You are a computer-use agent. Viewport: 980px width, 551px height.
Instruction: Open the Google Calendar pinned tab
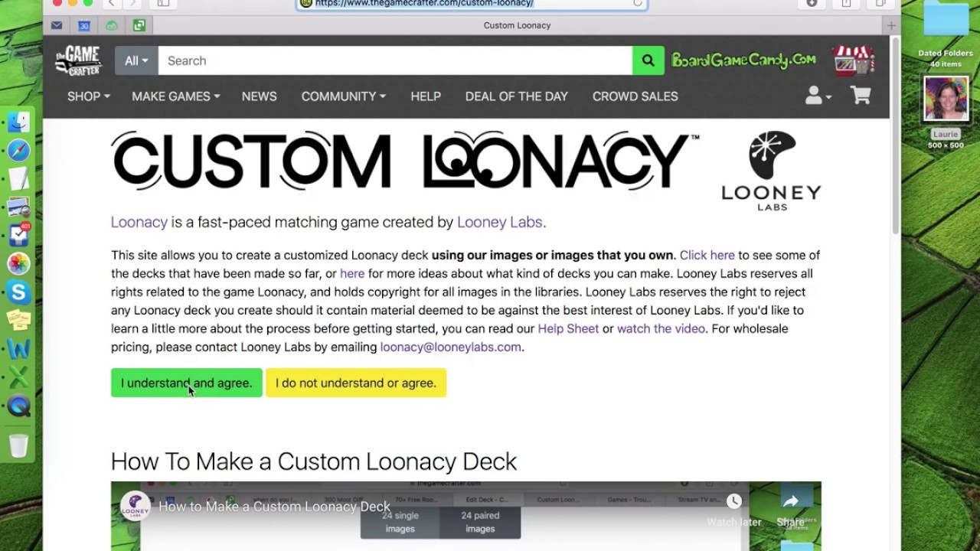(84, 25)
